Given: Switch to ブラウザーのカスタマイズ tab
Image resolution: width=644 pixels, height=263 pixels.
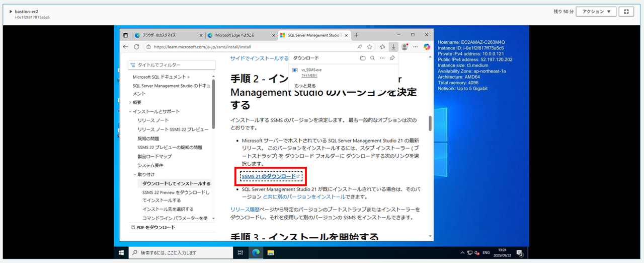Looking at the screenshot, I should pos(170,35).
